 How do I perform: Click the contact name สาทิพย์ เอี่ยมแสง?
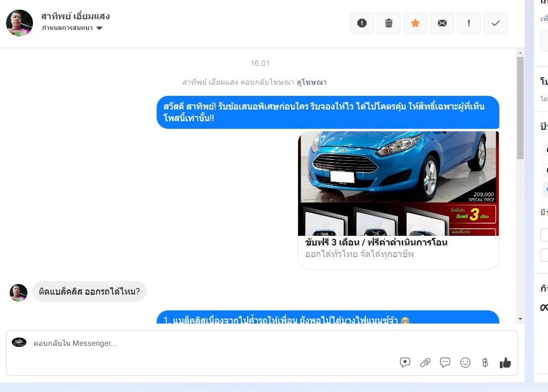point(76,16)
